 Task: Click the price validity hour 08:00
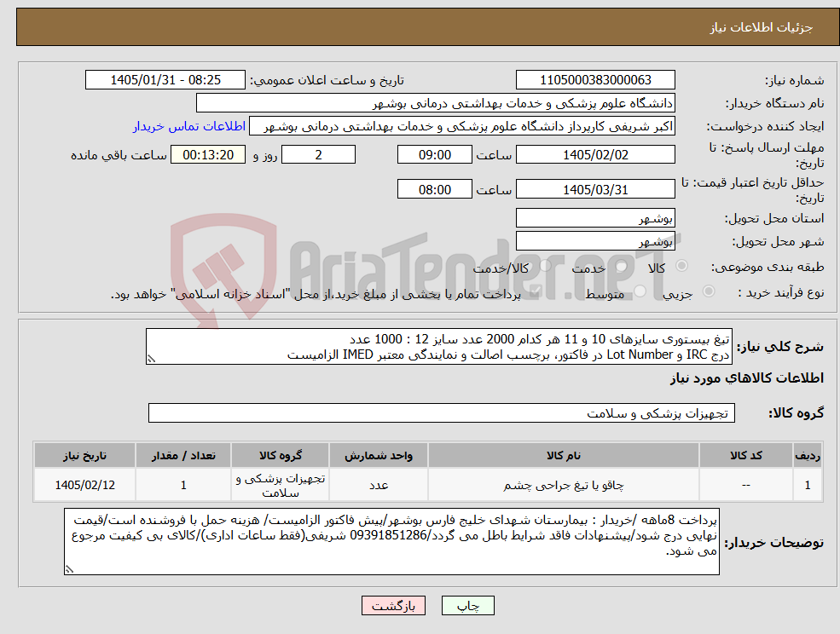[x=434, y=189]
